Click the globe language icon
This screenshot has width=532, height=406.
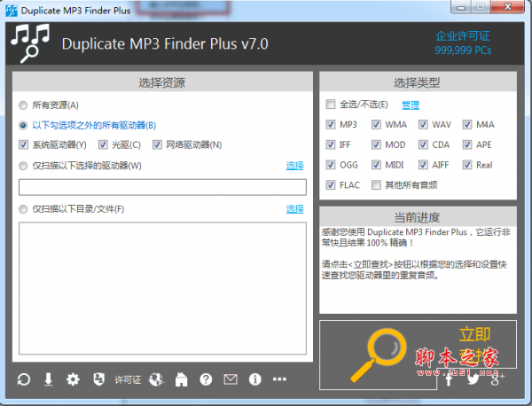point(156,379)
